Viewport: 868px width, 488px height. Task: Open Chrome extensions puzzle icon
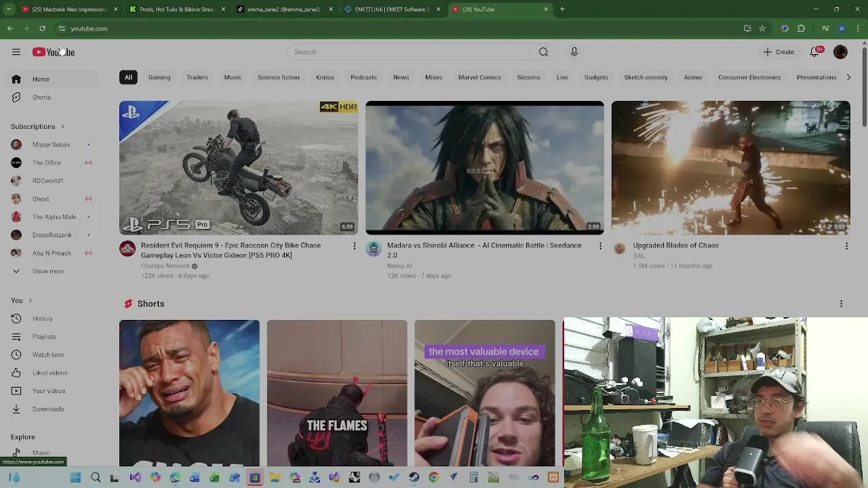click(802, 28)
